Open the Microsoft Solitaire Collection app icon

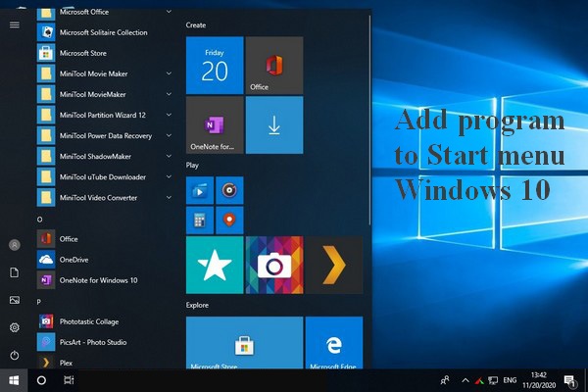(46, 32)
